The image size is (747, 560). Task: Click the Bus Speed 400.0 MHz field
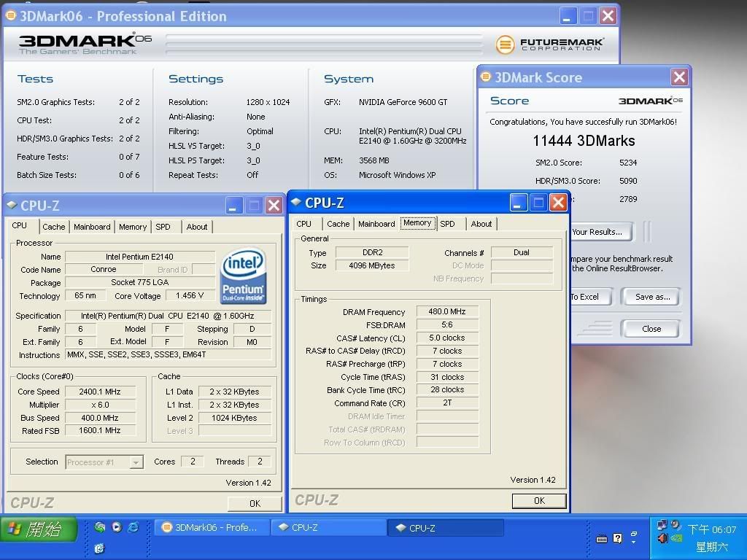pyautogui.click(x=100, y=418)
